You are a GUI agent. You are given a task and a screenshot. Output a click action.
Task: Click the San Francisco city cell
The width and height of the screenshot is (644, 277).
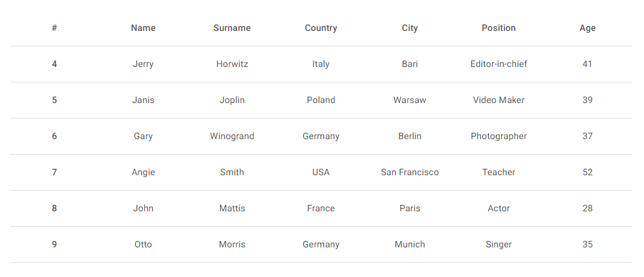(410, 172)
